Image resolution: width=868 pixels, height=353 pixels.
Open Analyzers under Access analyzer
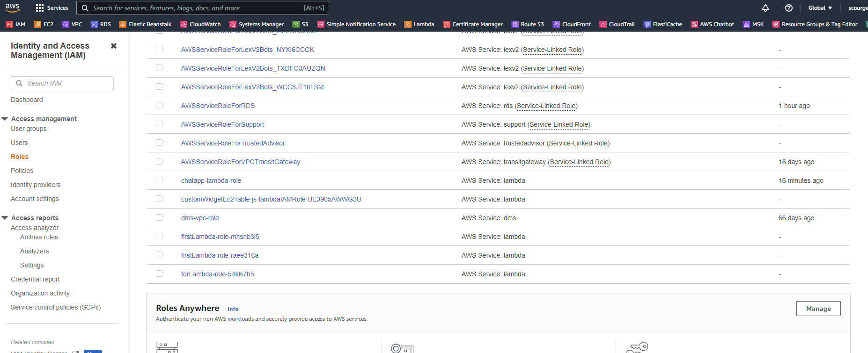point(34,251)
